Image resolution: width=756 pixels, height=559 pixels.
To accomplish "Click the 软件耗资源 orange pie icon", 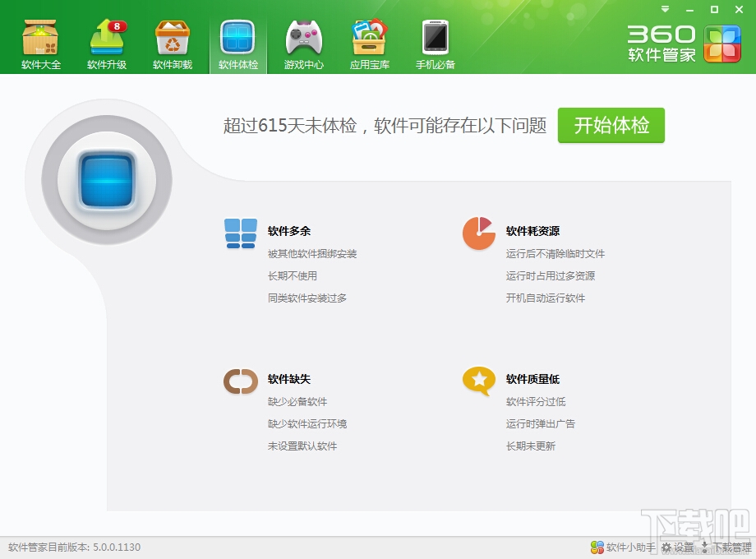I will coord(479,233).
